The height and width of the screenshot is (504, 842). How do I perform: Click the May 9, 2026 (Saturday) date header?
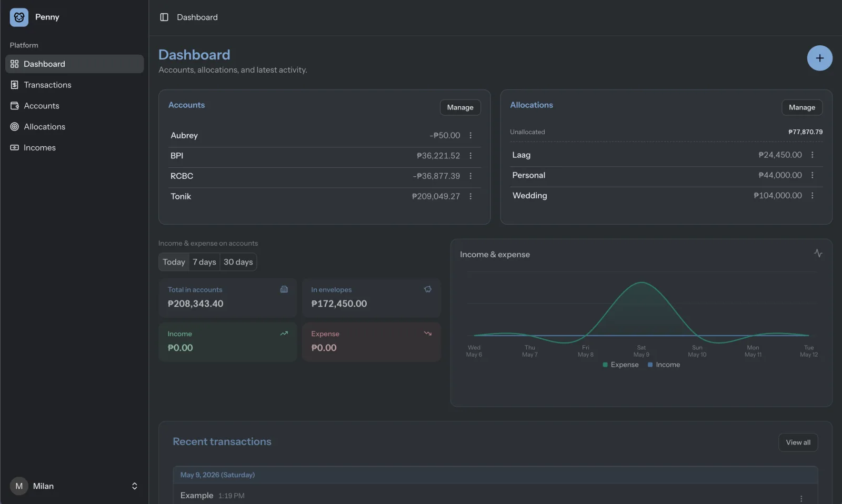[x=217, y=475]
